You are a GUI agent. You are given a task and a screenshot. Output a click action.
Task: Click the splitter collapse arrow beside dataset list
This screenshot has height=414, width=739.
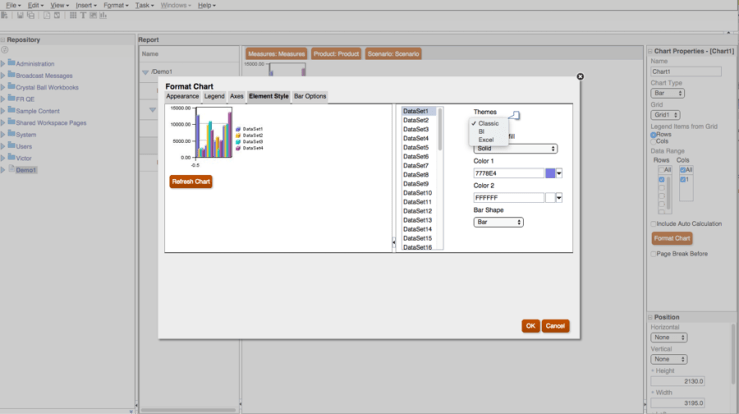tap(393, 241)
